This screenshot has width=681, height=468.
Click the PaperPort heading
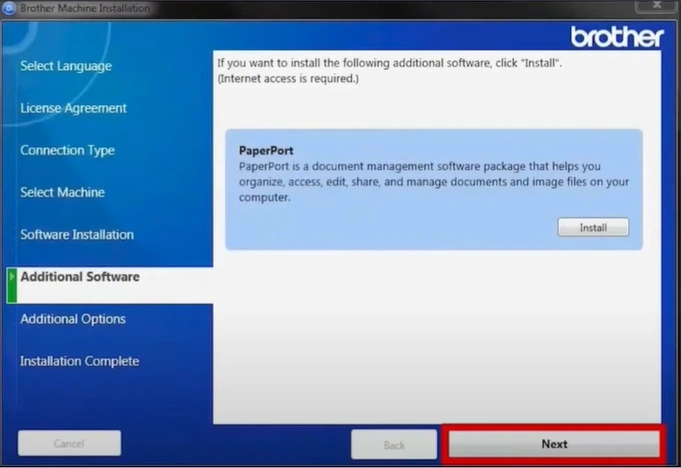265,151
